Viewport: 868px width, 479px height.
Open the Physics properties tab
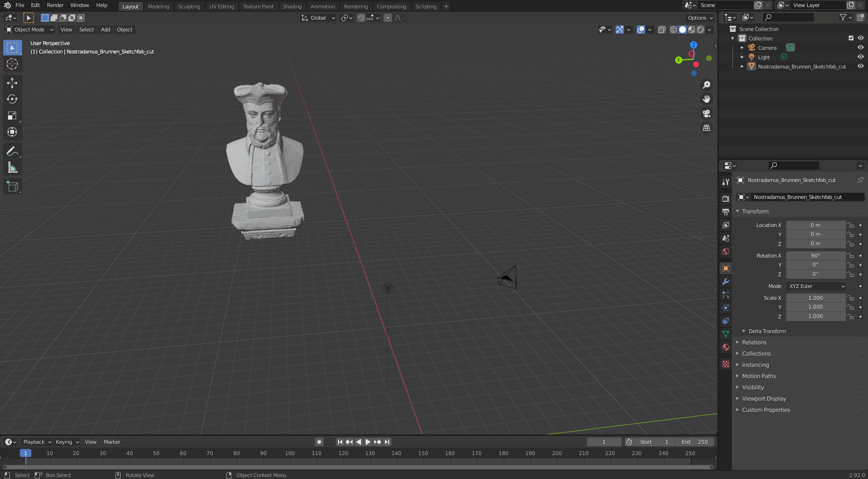(726, 308)
